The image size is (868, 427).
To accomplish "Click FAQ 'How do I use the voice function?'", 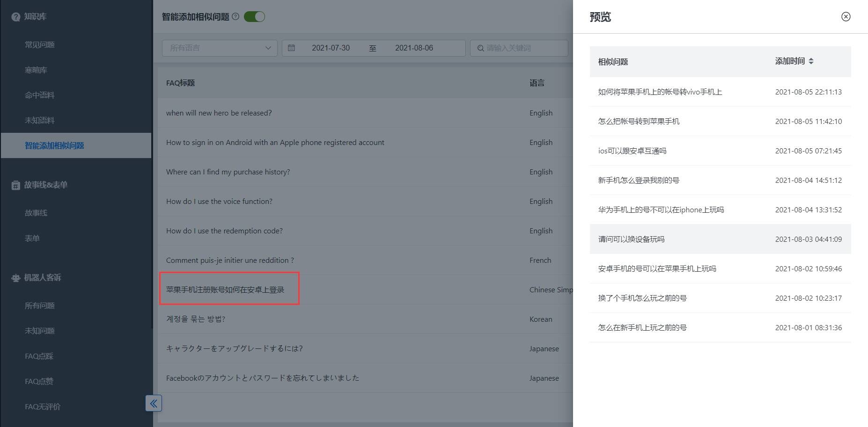I will pos(219,202).
